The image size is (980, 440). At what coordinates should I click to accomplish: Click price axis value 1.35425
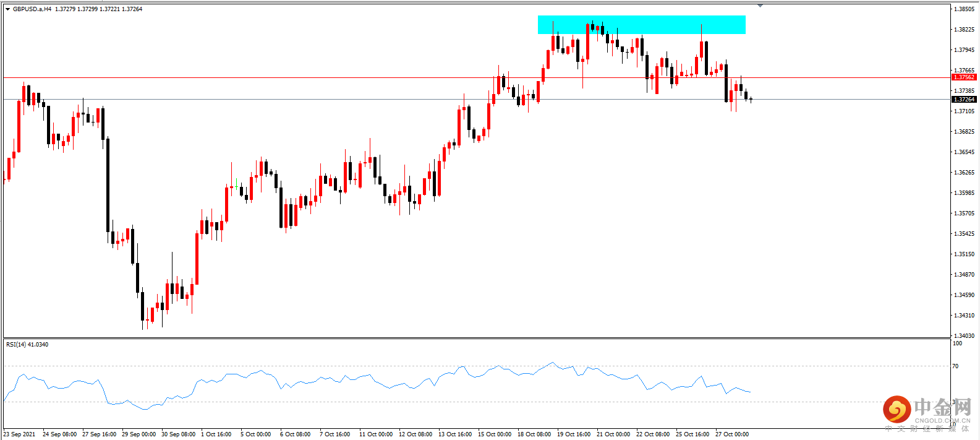click(x=964, y=234)
